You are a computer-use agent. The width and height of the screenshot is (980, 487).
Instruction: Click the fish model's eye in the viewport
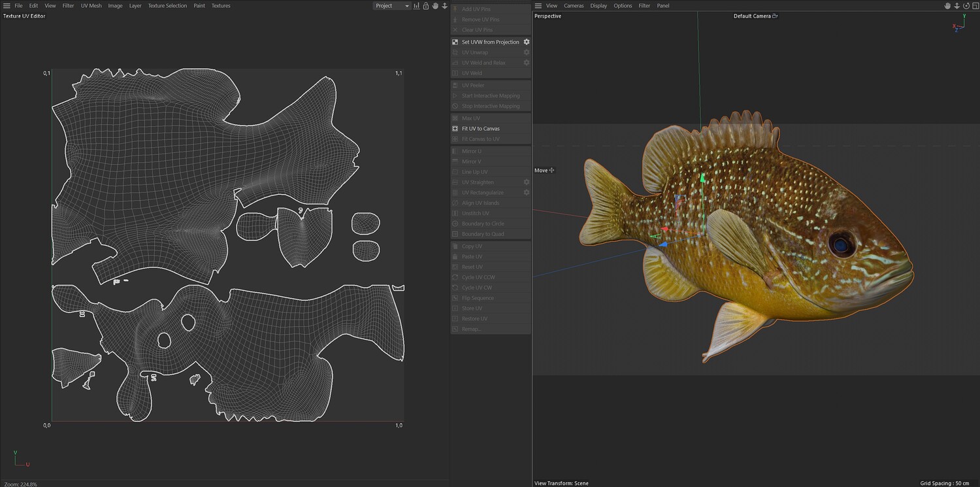pos(842,244)
